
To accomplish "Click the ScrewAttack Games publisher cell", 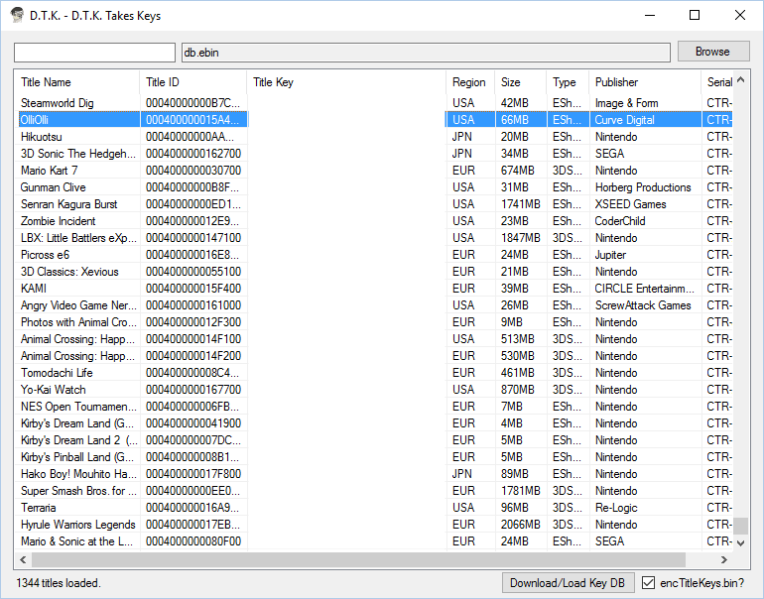I will 643,306.
